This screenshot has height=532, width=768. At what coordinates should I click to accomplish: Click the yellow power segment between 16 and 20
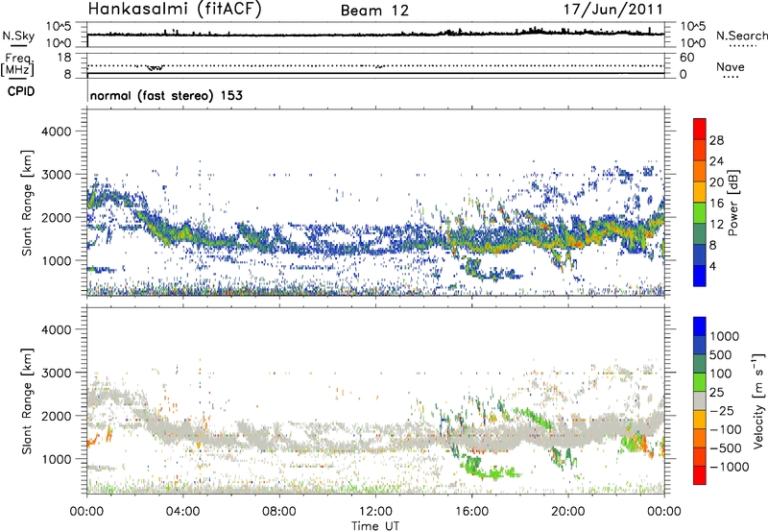tap(700, 192)
